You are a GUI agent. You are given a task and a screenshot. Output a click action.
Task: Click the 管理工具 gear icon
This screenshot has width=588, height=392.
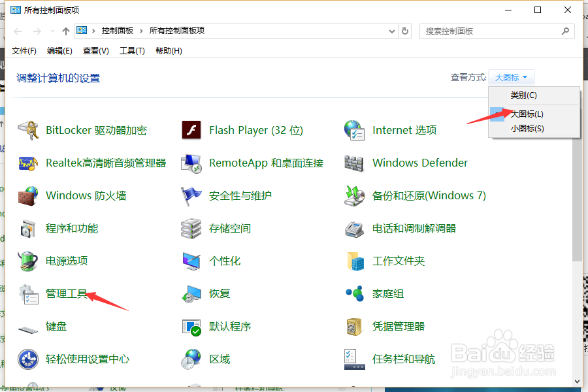click(29, 294)
